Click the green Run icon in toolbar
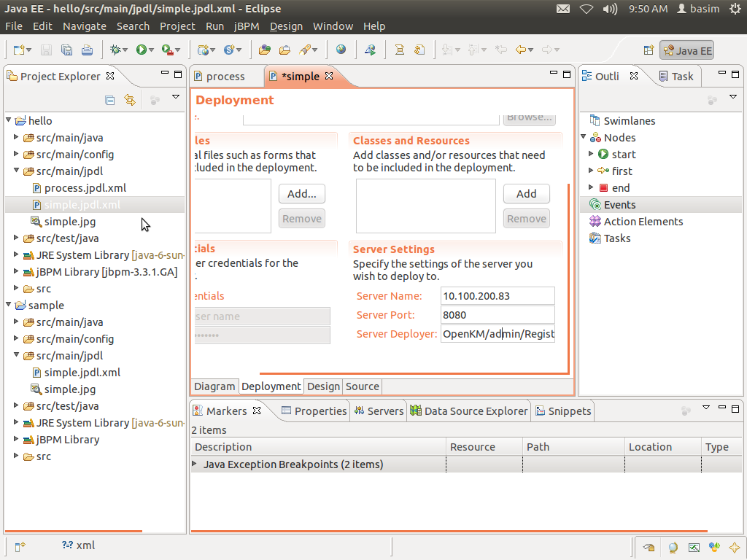 [142, 50]
